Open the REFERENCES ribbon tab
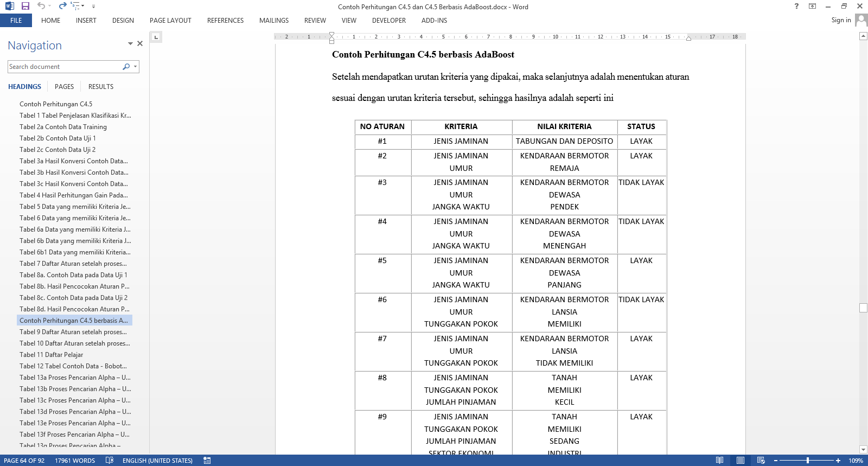 225,21
